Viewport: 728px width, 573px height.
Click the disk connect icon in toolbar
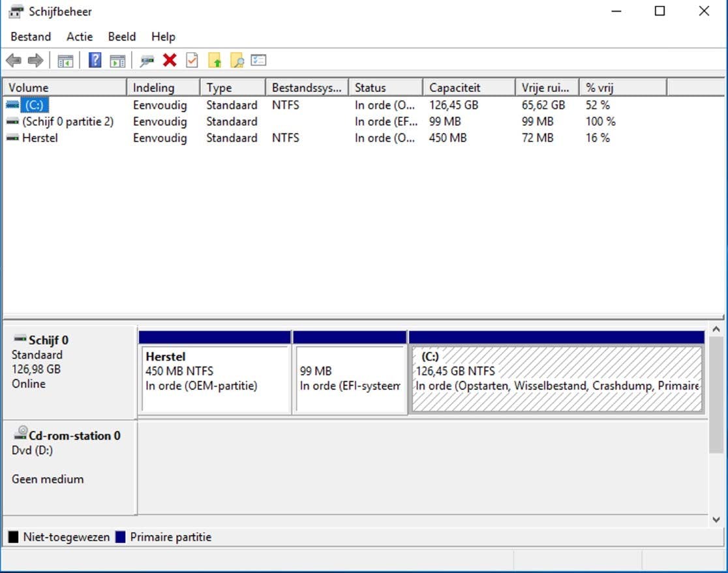147,61
